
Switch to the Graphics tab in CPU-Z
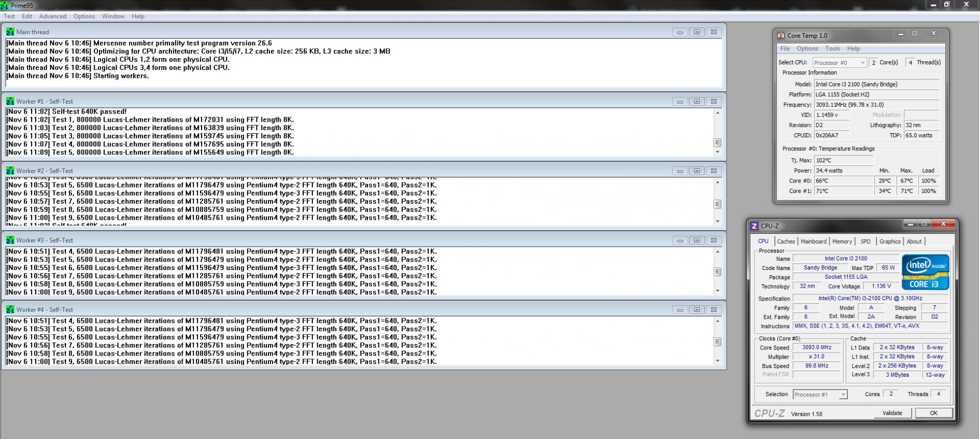pos(890,242)
